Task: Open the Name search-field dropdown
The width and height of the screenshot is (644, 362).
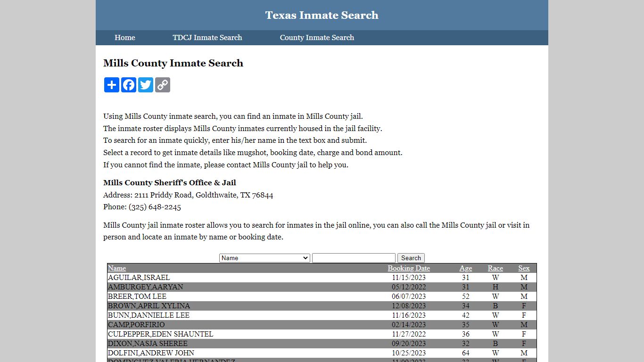Action: pyautogui.click(x=264, y=258)
